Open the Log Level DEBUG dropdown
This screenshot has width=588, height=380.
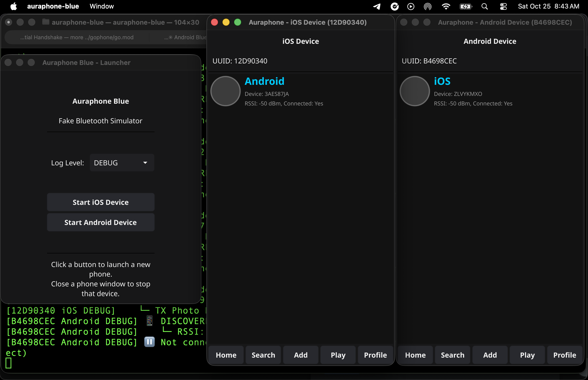tap(122, 163)
